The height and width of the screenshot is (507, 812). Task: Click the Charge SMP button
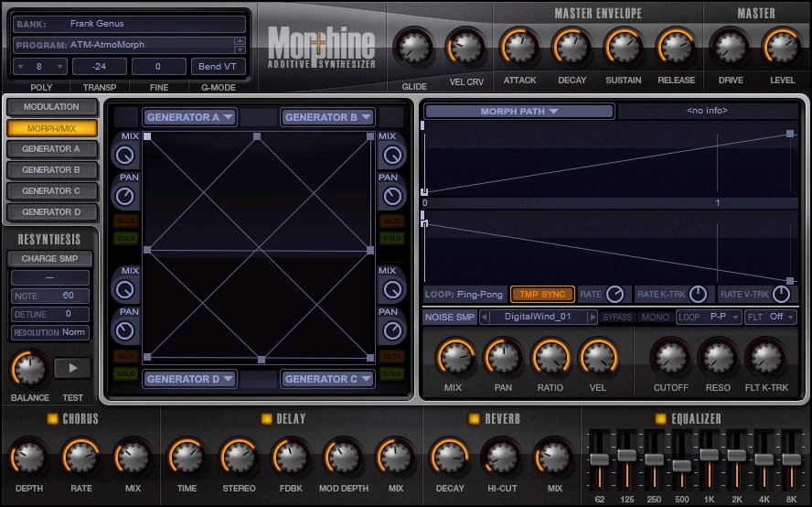point(49,259)
